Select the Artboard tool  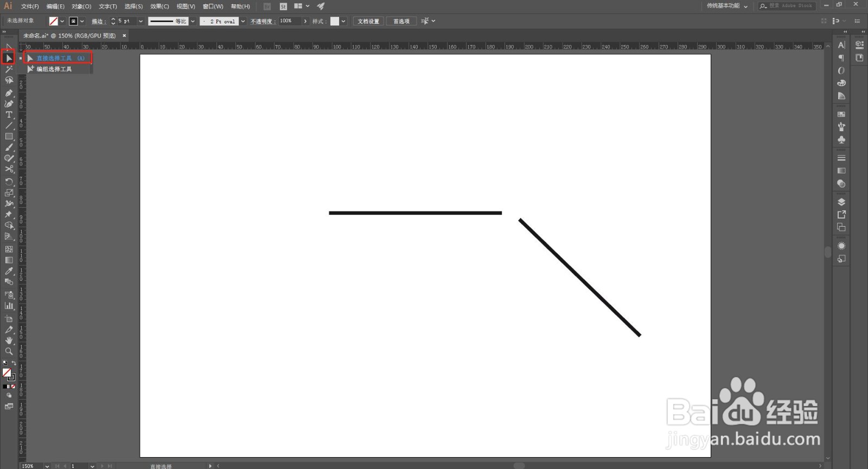point(9,319)
